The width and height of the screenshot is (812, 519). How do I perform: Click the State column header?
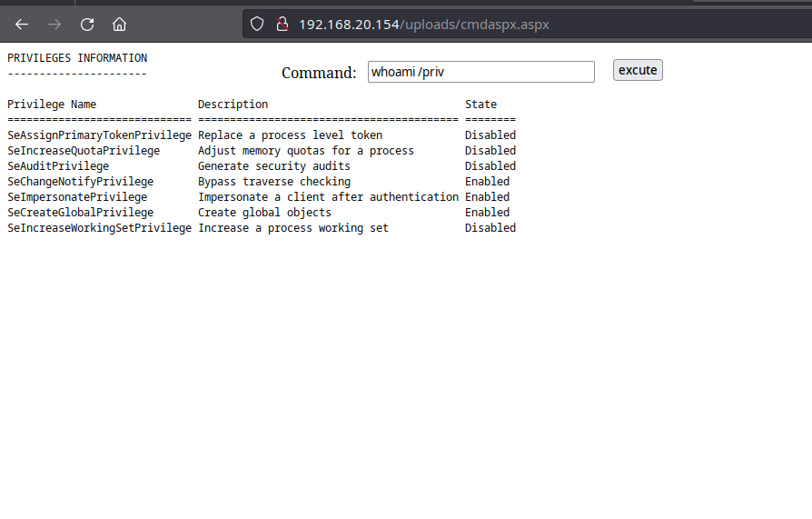(x=480, y=105)
